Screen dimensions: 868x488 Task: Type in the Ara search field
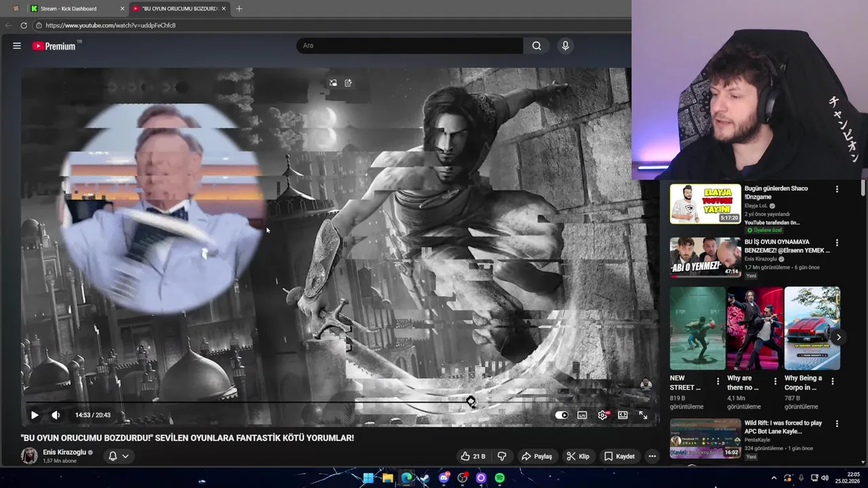click(410, 45)
